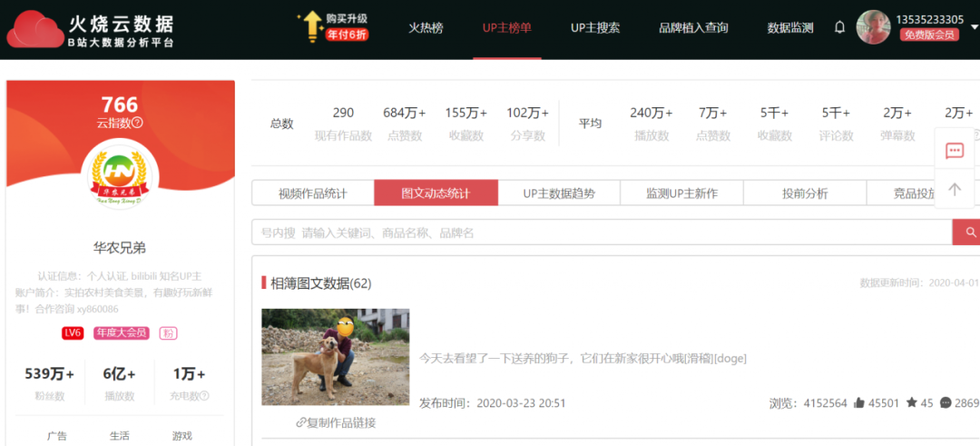Click the 云指数 help question icon

pyautogui.click(x=137, y=123)
